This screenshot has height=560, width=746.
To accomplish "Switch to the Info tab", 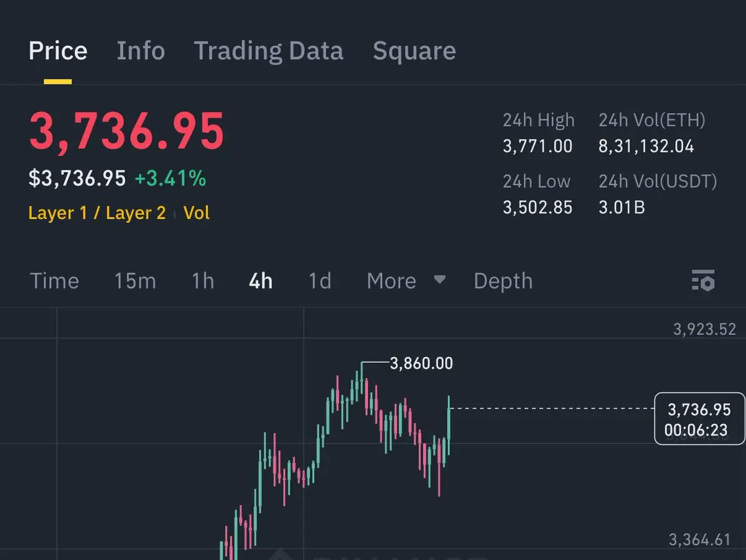I will (x=141, y=51).
